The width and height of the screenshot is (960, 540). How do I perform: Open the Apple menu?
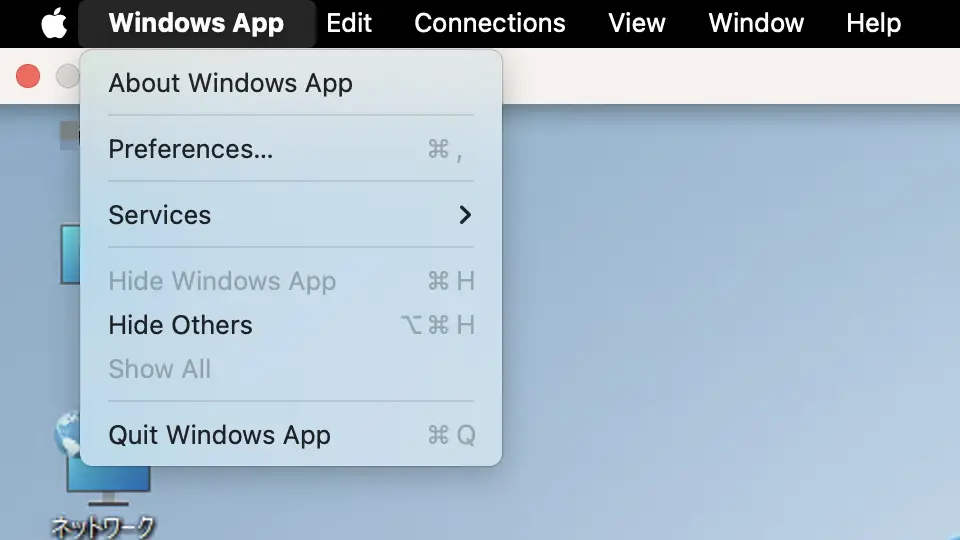[x=54, y=23]
